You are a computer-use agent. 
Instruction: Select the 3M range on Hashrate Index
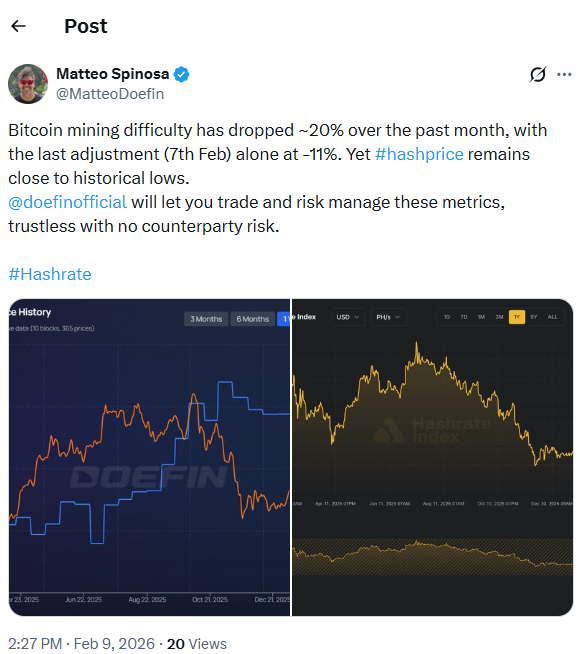[x=499, y=317]
